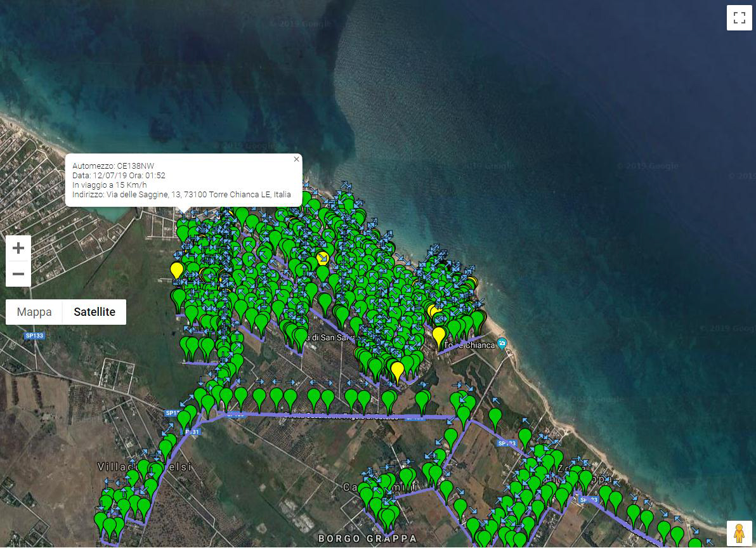Click the Borgo Grappa place label
756x548 pixels.
367,538
